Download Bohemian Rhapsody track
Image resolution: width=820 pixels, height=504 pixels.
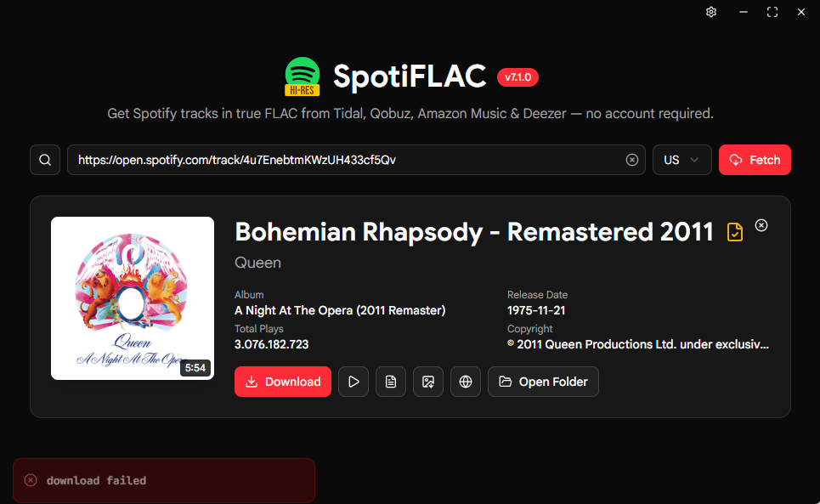point(283,382)
